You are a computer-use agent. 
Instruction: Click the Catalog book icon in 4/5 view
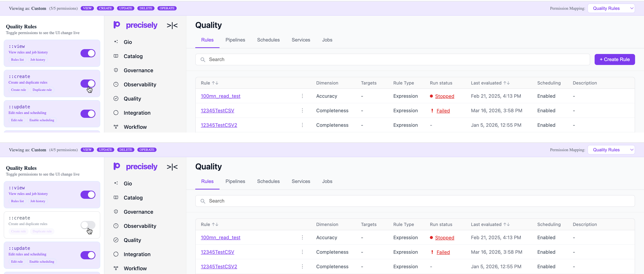click(x=116, y=197)
